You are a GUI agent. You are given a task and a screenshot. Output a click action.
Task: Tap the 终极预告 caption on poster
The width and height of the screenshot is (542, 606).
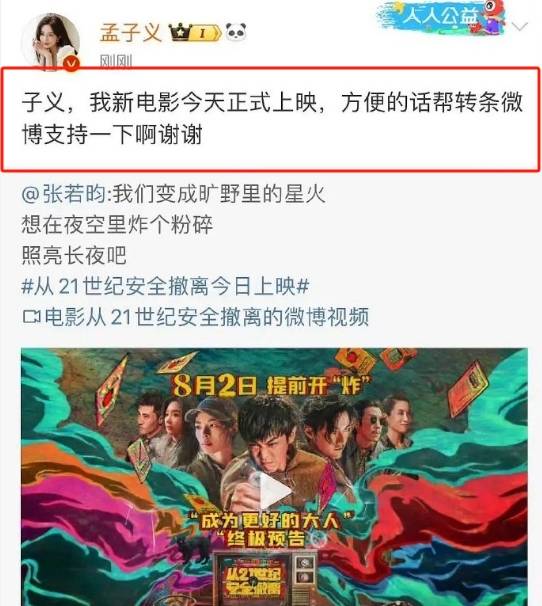[x=267, y=539]
